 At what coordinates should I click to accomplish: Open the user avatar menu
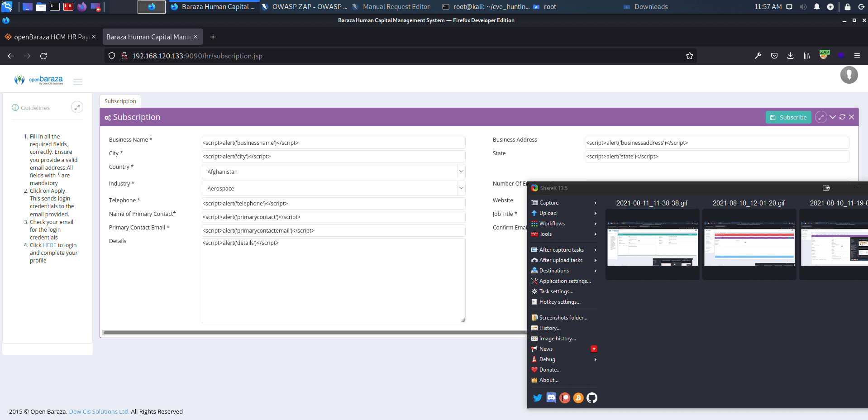pos(849,75)
